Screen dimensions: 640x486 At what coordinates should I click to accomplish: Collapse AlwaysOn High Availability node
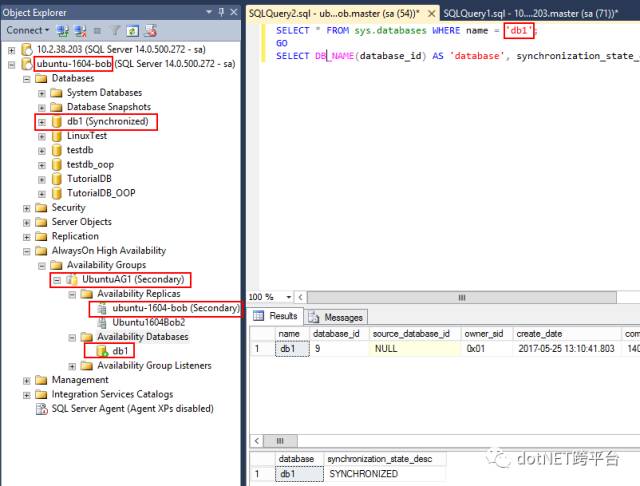[27, 251]
